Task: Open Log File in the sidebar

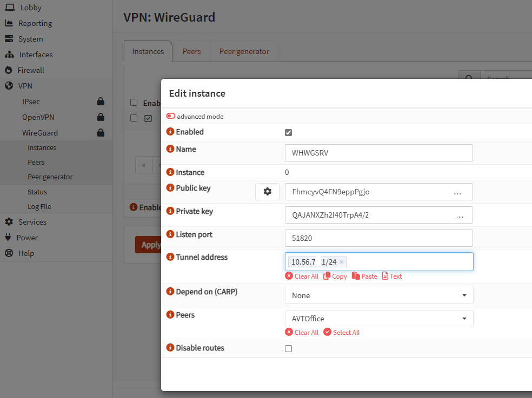Action: click(x=39, y=206)
